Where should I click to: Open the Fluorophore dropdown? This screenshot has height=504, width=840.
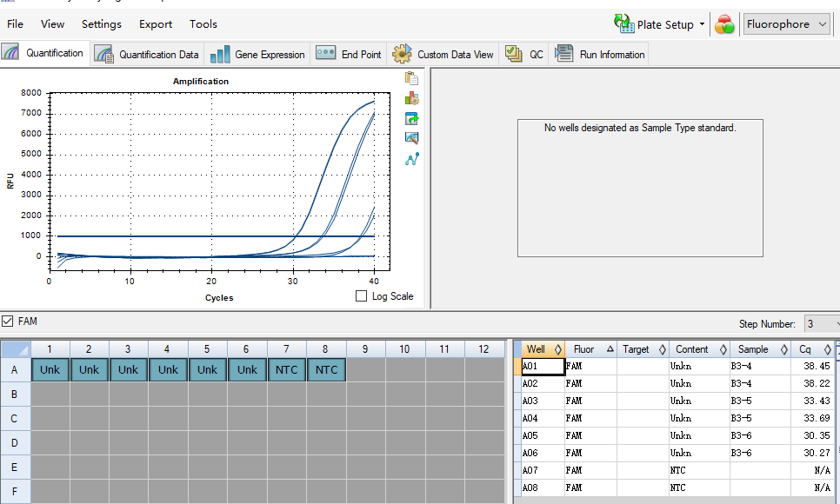[786, 24]
